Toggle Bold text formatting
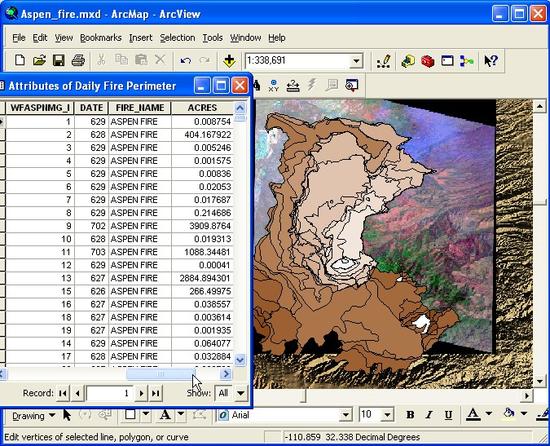This screenshot has width=550, height=446. click(410, 415)
